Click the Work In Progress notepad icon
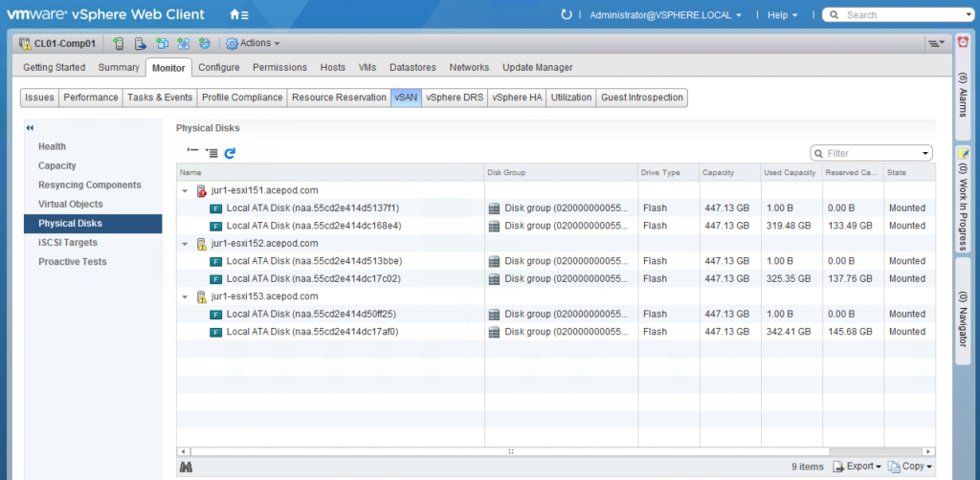This screenshot has width=980, height=480. [x=963, y=154]
